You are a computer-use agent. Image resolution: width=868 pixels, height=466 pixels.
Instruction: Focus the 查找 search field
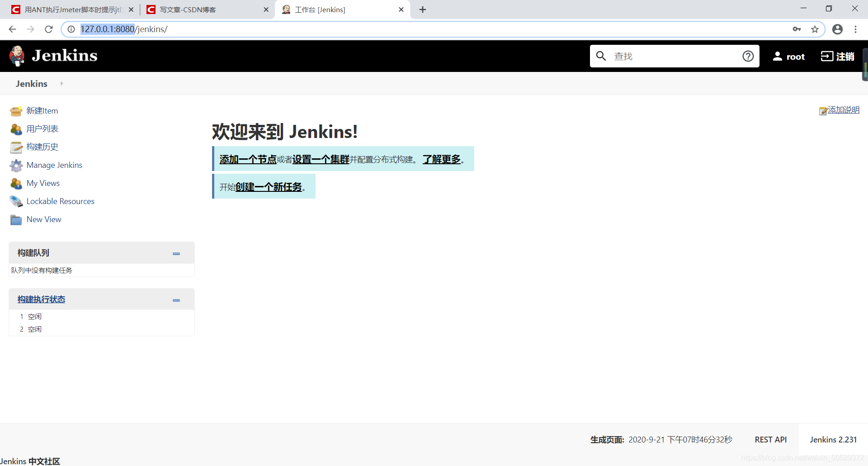(675, 56)
